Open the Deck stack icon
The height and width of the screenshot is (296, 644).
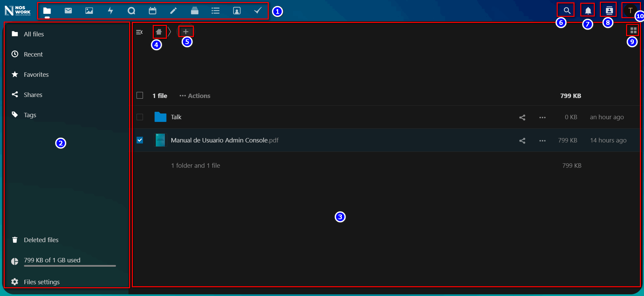(195, 11)
